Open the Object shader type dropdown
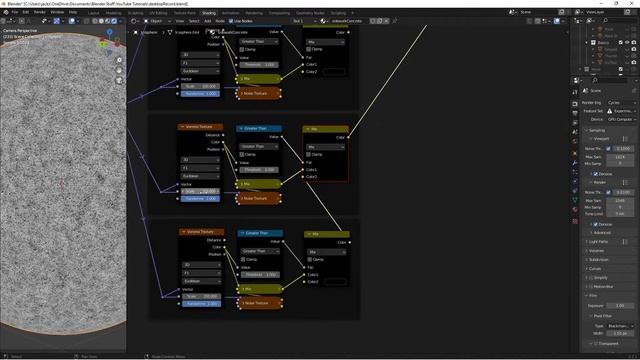This screenshot has width=640, height=360. point(157,21)
